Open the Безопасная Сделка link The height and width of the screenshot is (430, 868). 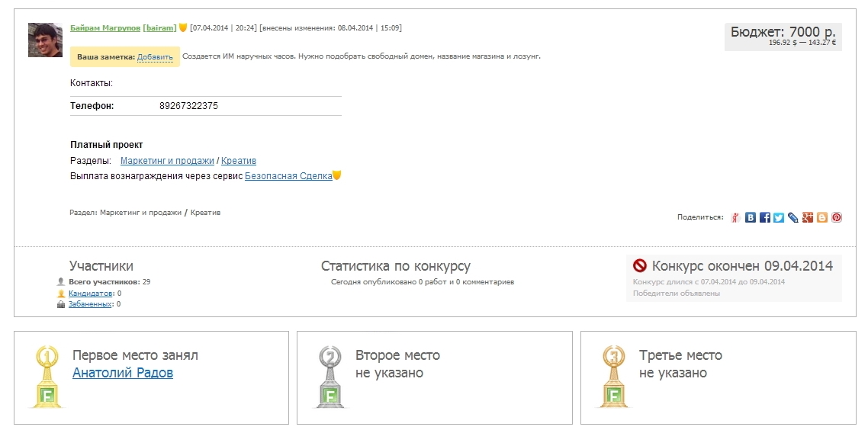[x=288, y=176]
